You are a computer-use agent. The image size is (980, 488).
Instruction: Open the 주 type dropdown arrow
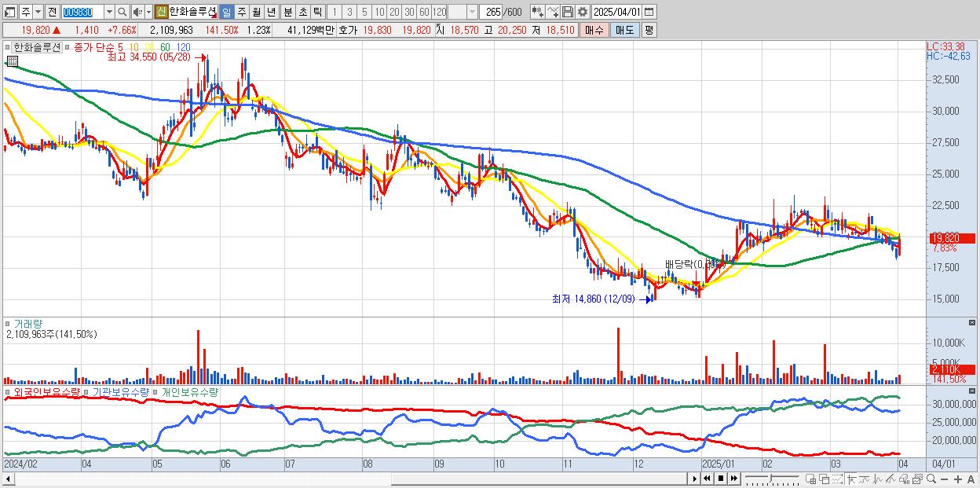(38, 12)
